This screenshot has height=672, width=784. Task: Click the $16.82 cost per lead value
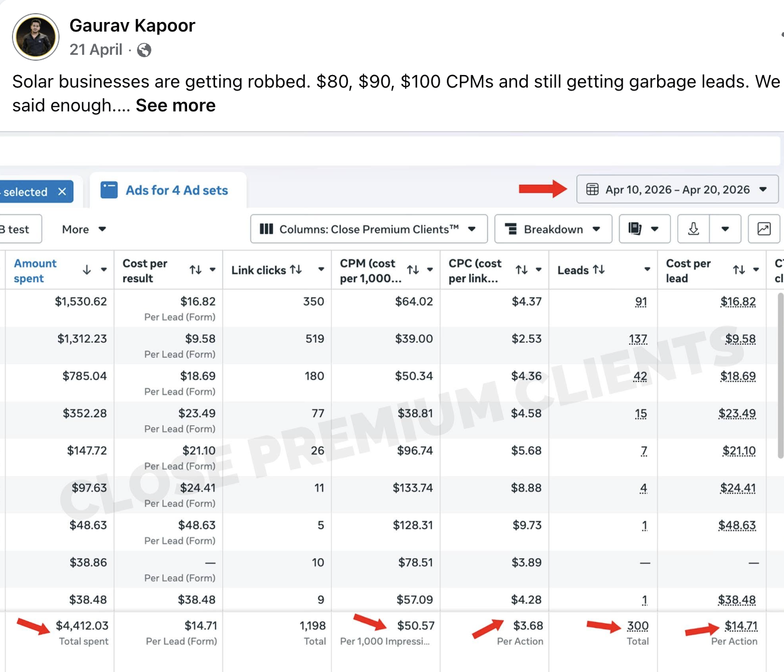738,302
